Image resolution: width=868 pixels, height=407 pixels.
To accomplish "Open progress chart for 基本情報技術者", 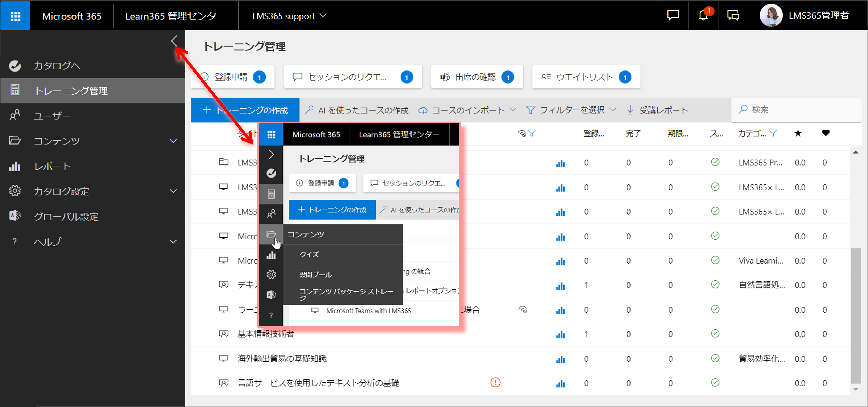I will (x=560, y=334).
